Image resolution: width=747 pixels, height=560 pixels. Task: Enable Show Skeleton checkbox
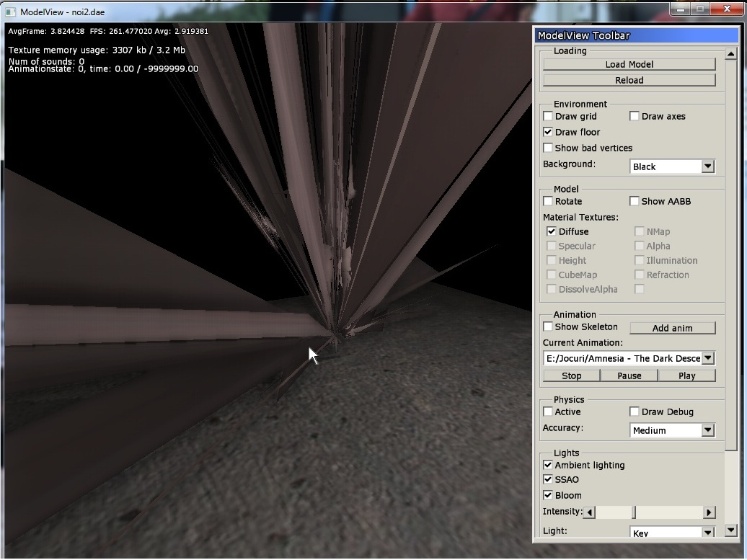click(548, 326)
